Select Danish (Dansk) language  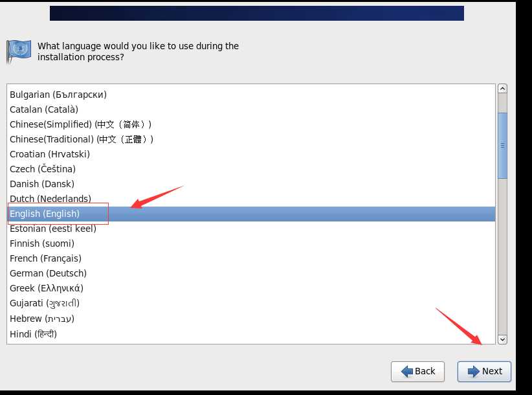click(250, 184)
